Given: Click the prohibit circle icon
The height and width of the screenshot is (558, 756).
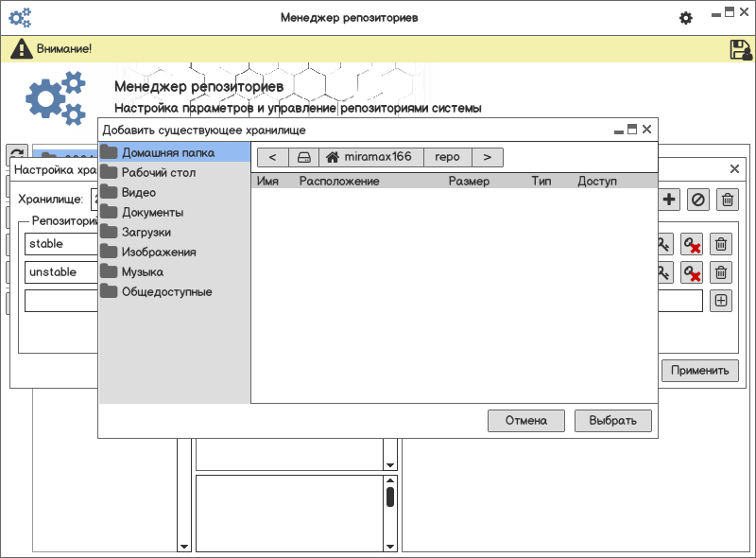Looking at the screenshot, I should click(697, 200).
